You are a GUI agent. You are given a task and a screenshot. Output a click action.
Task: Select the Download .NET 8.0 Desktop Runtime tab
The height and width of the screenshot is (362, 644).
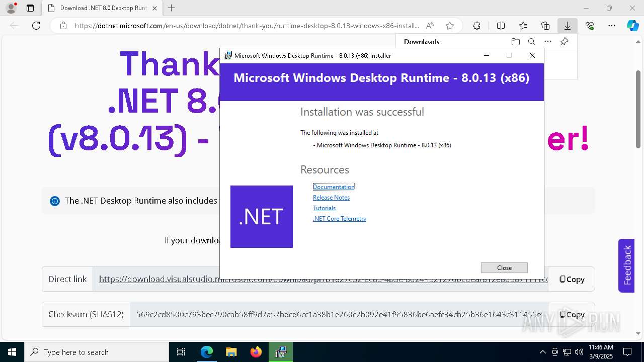click(103, 8)
